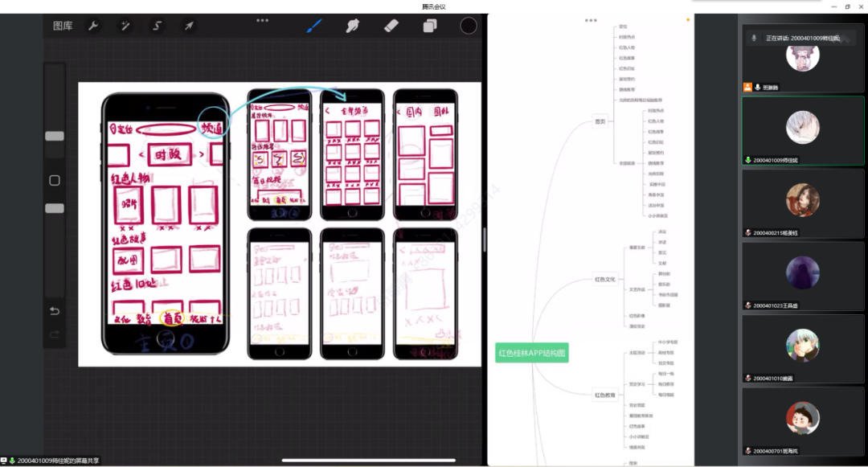The width and height of the screenshot is (868, 467).
Task: Open the 图库 gallery in Procreate
Action: 63,26
